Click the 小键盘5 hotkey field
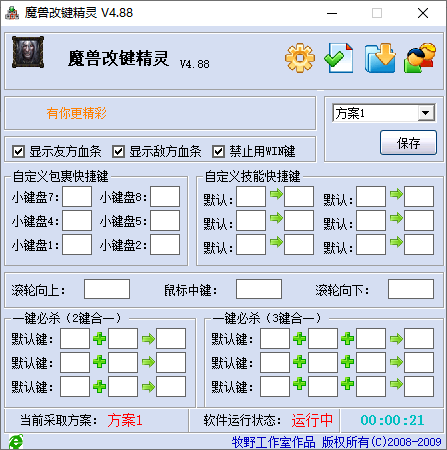This screenshot has height=450, width=447. pyautogui.click(x=165, y=220)
